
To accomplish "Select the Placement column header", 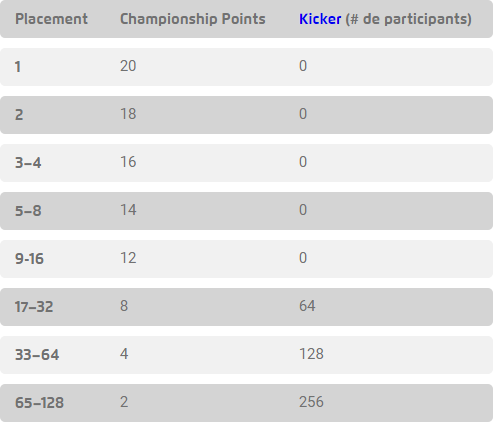I will coord(52,19).
